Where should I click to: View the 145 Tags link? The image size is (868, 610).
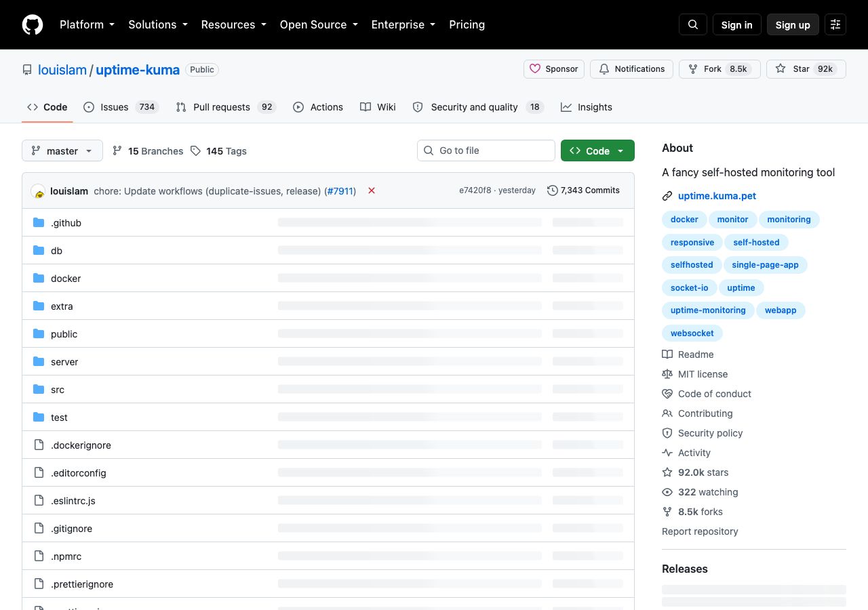pyautogui.click(x=218, y=151)
